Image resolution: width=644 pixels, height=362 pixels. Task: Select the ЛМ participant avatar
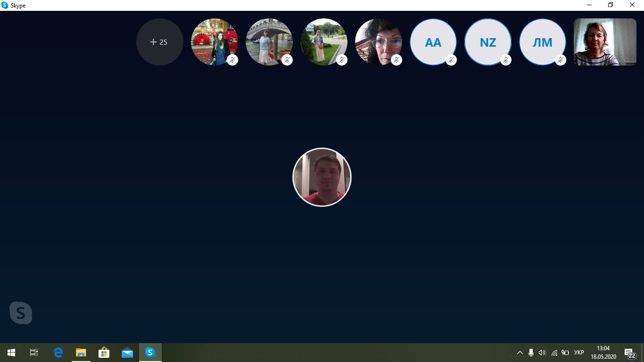pos(542,41)
